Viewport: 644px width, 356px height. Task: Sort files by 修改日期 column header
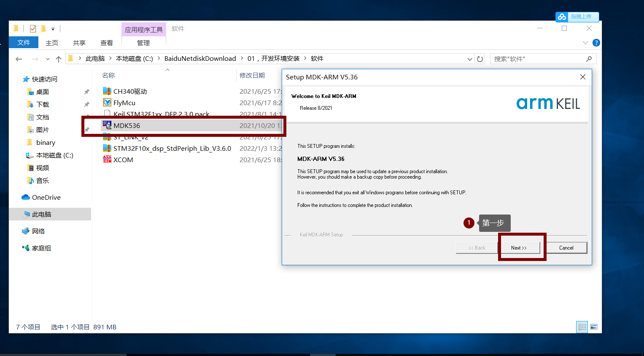252,75
